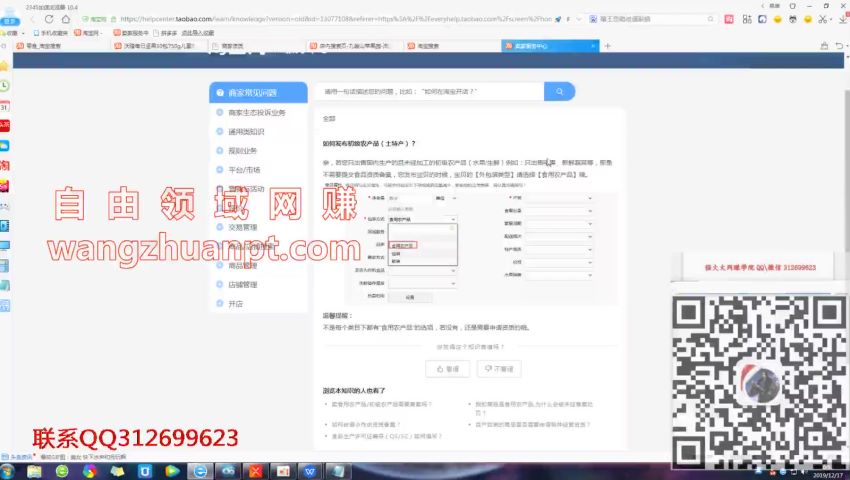This screenshot has width=850, height=480.
Task: Click 手机收藏夹 bookmark
Action: click(51, 33)
